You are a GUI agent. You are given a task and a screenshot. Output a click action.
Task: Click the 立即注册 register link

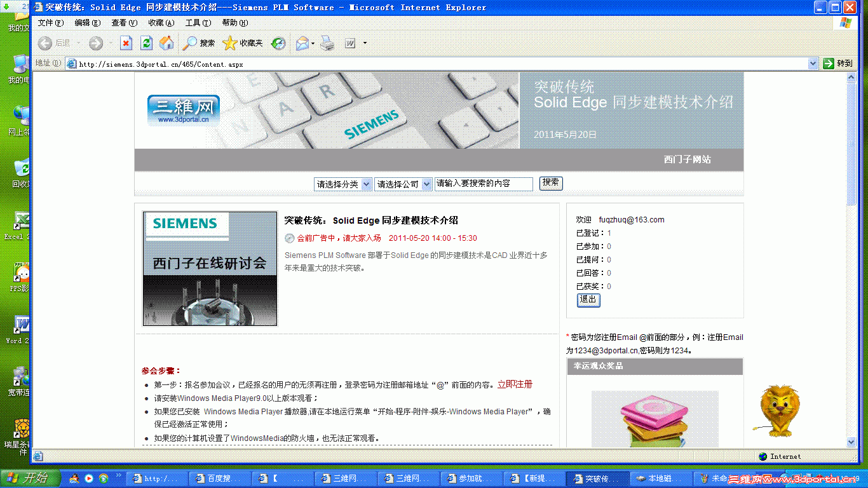[515, 384]
